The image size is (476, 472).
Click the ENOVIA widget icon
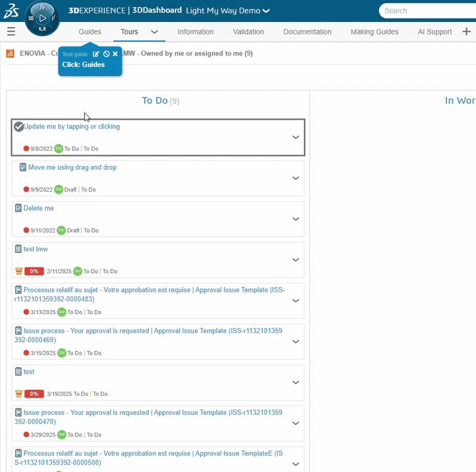(10, 54)
